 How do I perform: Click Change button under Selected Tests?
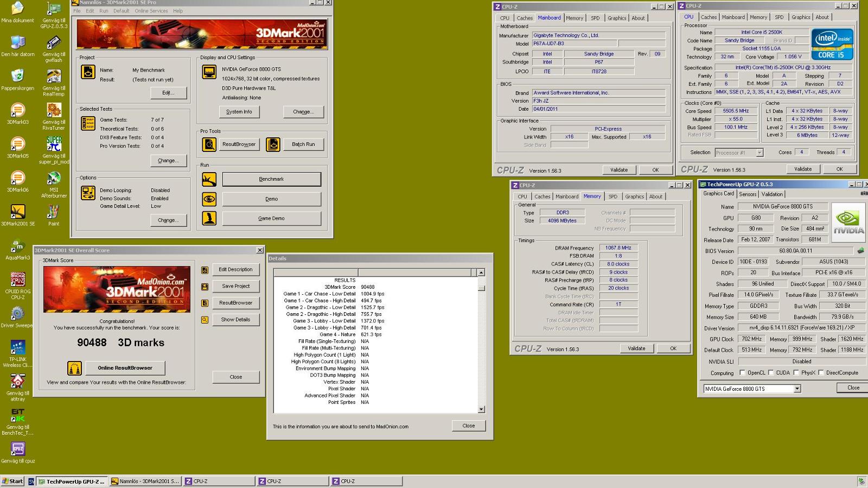168,161
